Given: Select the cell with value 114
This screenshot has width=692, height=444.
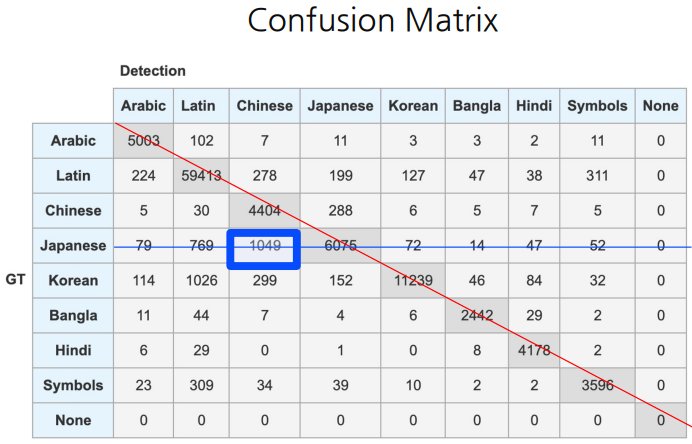Looking at the screenshot, I should (x=143, y=280).
